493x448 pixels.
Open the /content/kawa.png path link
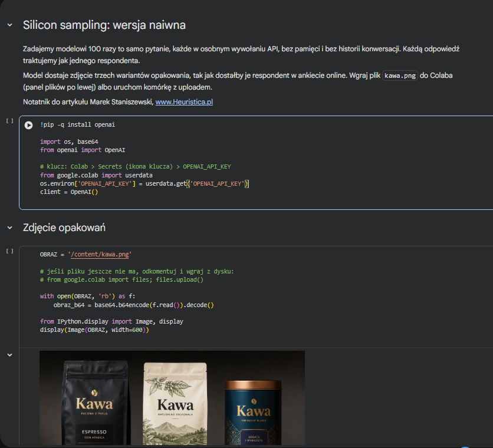(100, 254)
